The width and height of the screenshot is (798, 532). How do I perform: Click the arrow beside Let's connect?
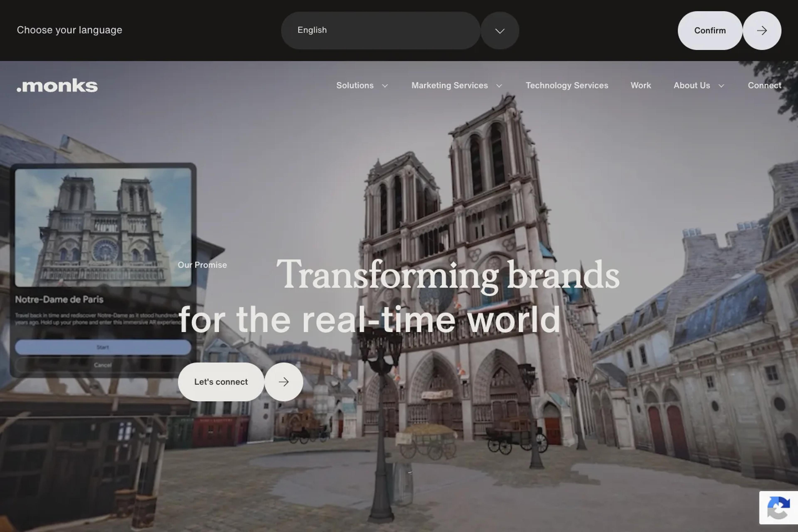click(284, 382)
